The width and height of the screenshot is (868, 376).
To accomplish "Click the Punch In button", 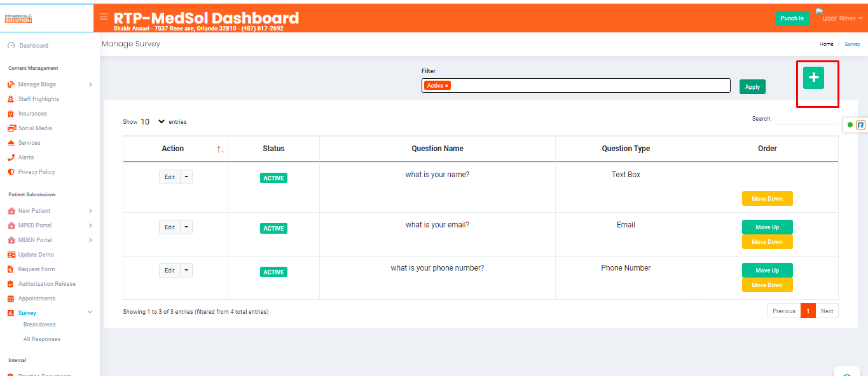I will [x=792, y=18].
